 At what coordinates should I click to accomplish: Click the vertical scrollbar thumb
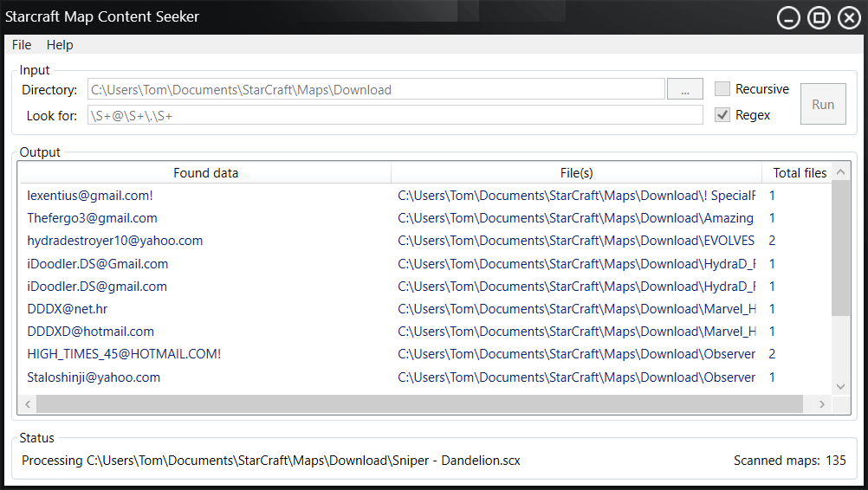[x=840, y=248]
